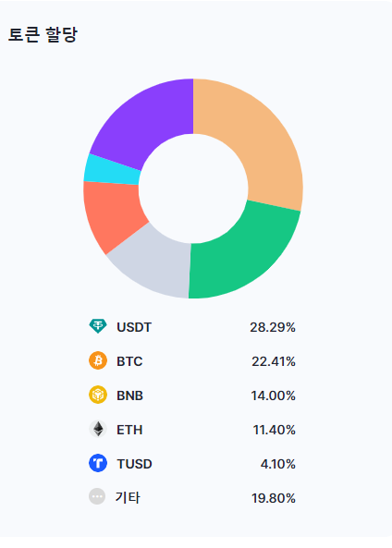Click the 4.10% TUSD percentage value
The image size is (392, 548).
[x=278, y=464]
